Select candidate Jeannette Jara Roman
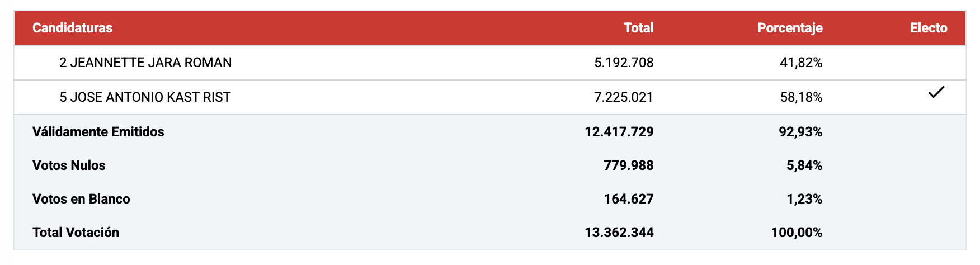This screenshot has width=980, height=265. (145, 63)
